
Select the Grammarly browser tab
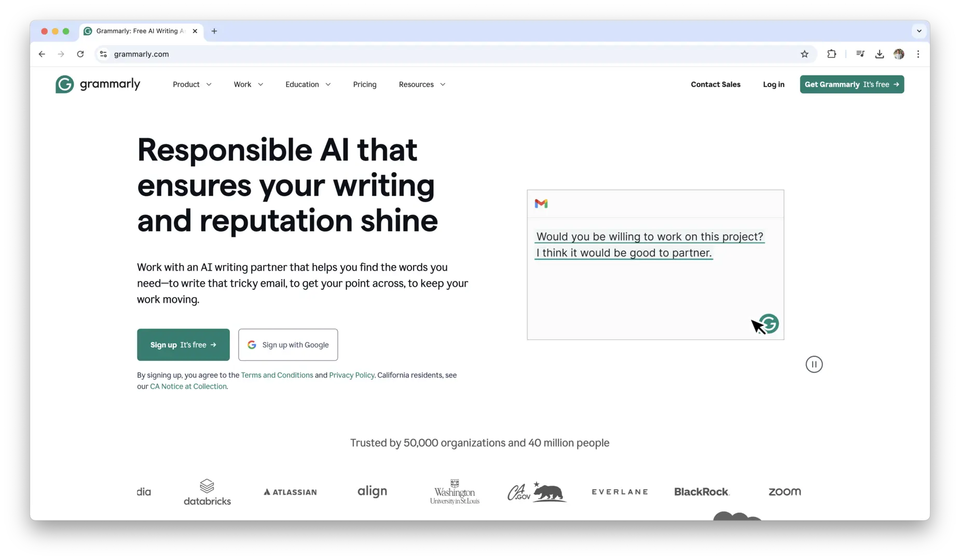tap(141, 31)
